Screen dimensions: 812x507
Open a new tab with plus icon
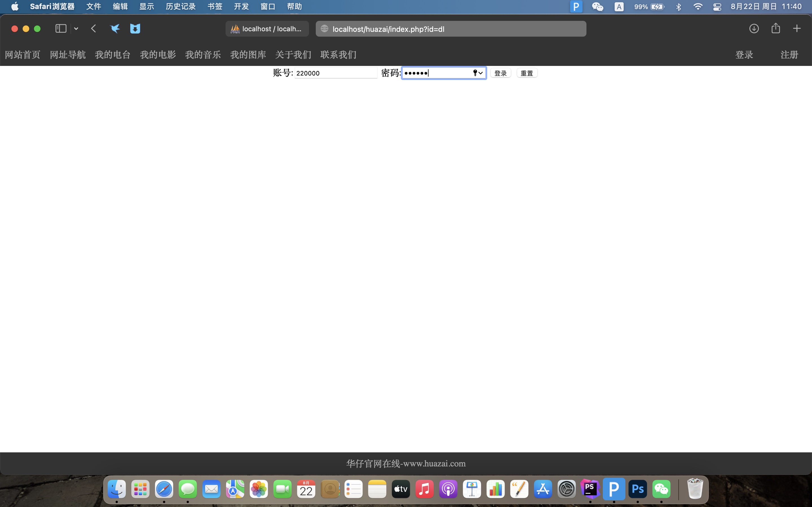tap(797, 28)
